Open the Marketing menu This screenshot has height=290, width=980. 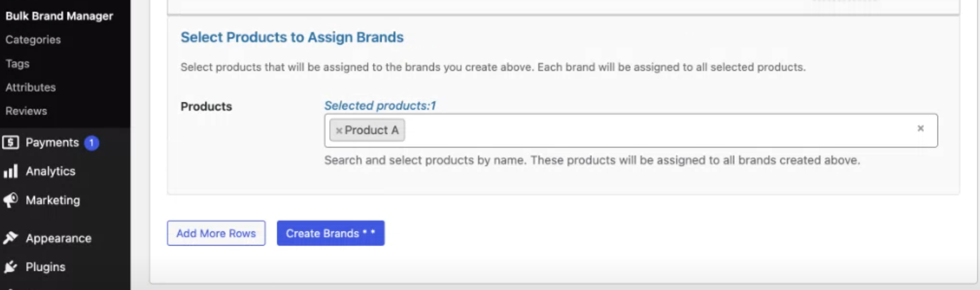53,200
